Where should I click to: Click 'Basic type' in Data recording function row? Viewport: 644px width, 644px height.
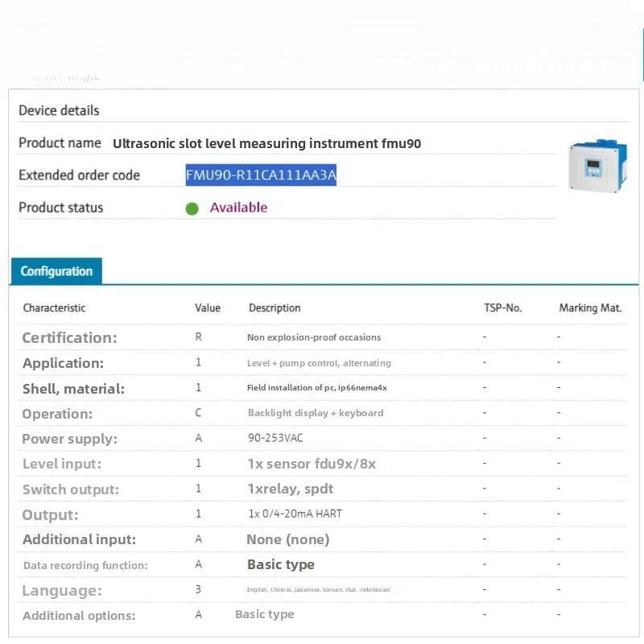click(x=281, y=565)
